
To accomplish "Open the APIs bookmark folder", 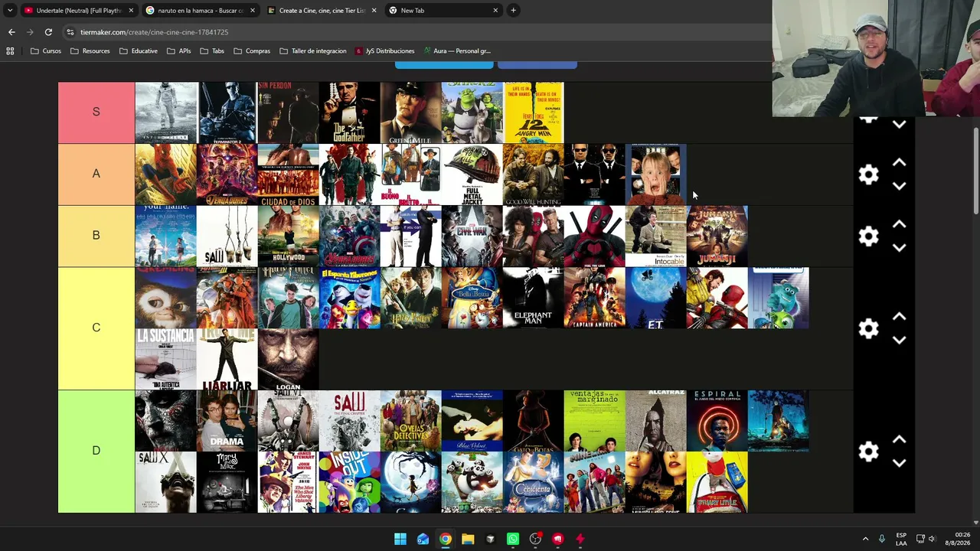I will (178, 51).
